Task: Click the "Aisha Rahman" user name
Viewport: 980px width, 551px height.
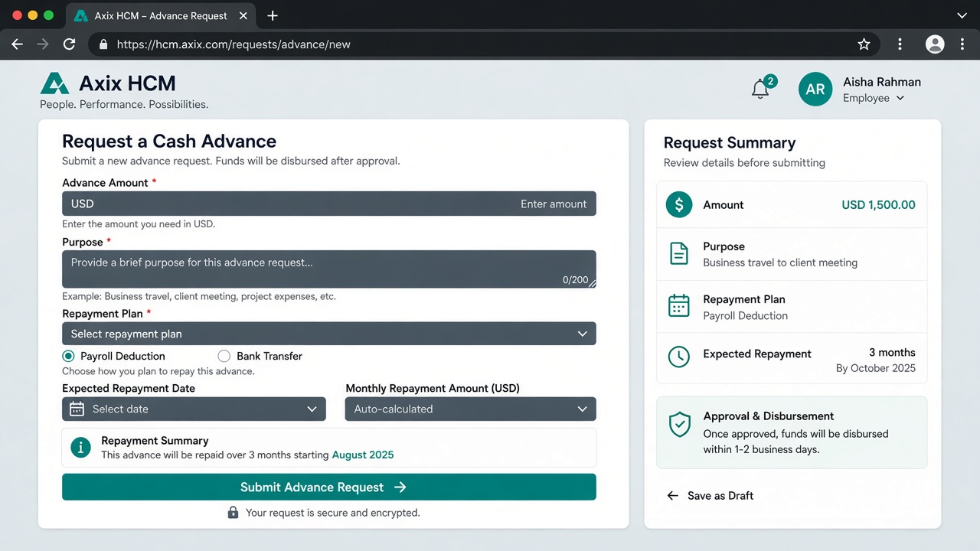Action: [x=882, y=82]
